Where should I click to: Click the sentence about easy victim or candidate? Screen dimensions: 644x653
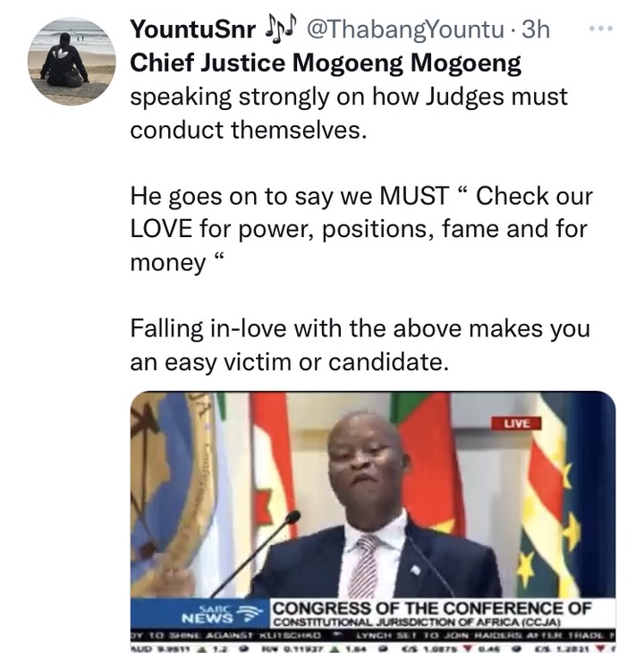pyautogui.click(x=360, y=345)
